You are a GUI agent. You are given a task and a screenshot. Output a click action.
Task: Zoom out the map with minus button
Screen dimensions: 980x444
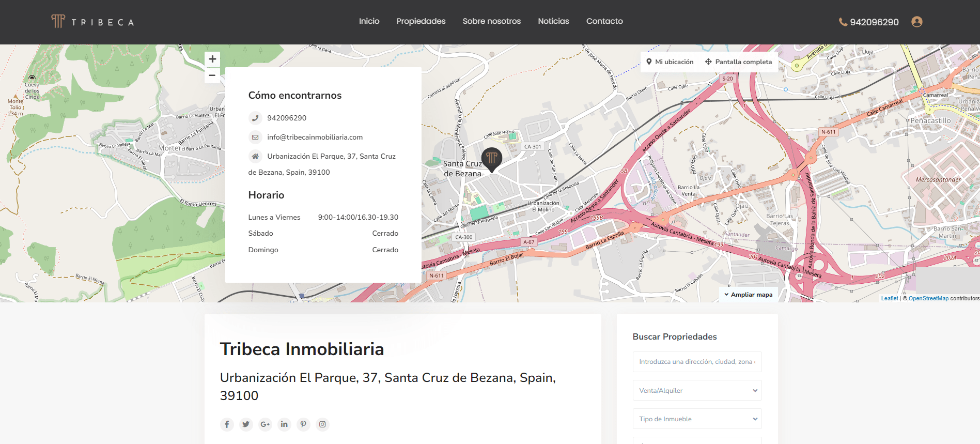coord(212,75)
